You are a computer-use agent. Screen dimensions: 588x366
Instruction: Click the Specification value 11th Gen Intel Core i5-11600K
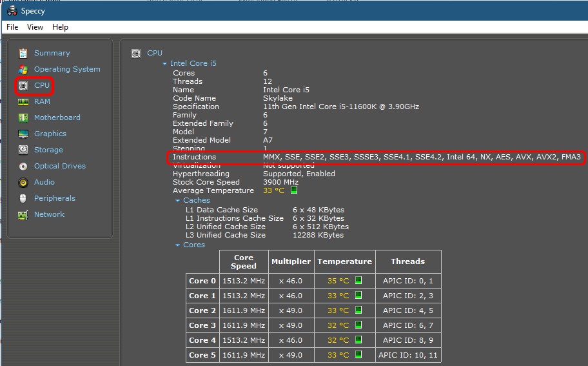click(x=341, y=107)
